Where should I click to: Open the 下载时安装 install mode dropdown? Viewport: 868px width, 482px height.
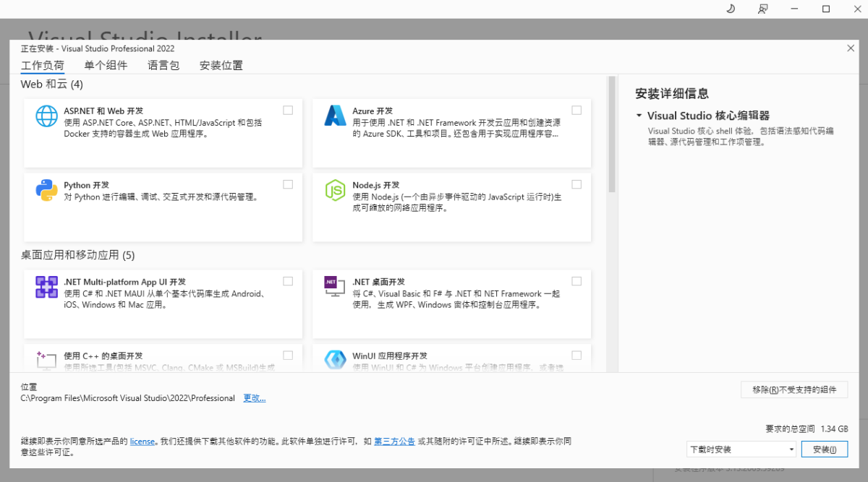[741, 449]
